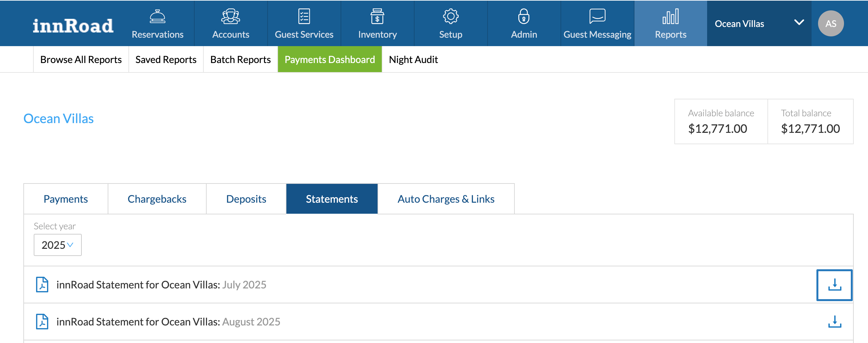Click the Guest Messaging label

point(597,34)
